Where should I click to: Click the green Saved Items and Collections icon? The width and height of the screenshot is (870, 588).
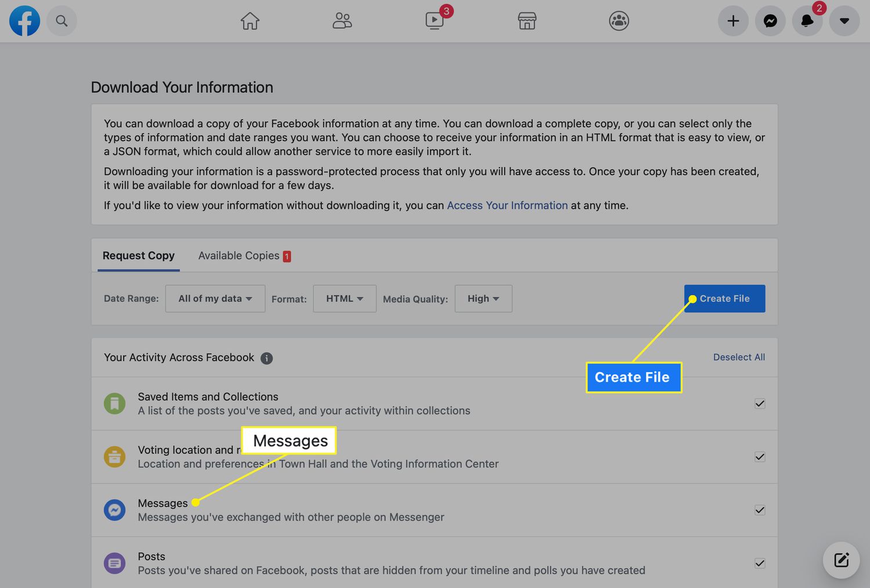[115, 404]
